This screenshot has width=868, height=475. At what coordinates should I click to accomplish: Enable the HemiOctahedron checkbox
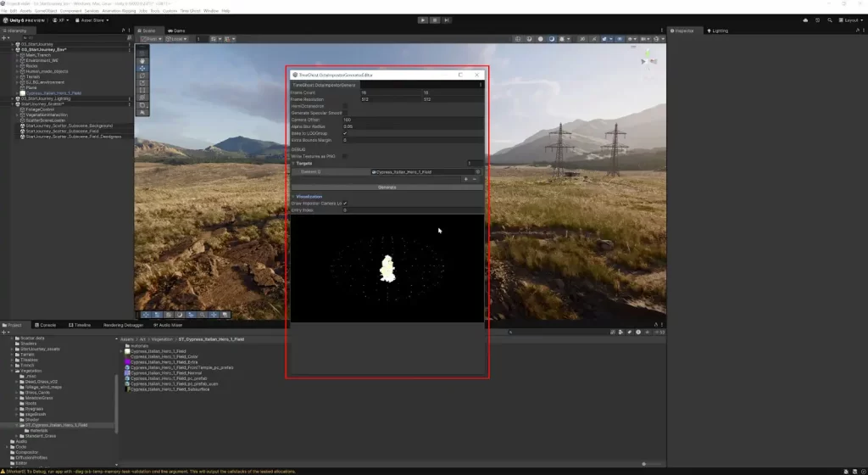click(x=345, y=106)
